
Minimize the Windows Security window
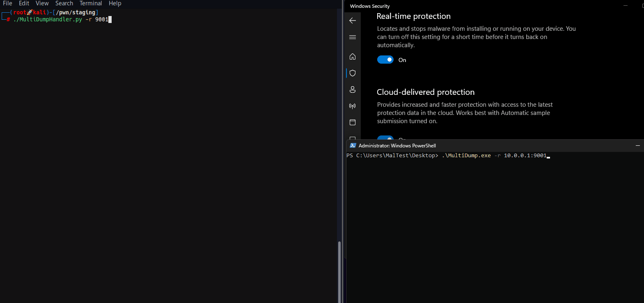coord(626,6)
